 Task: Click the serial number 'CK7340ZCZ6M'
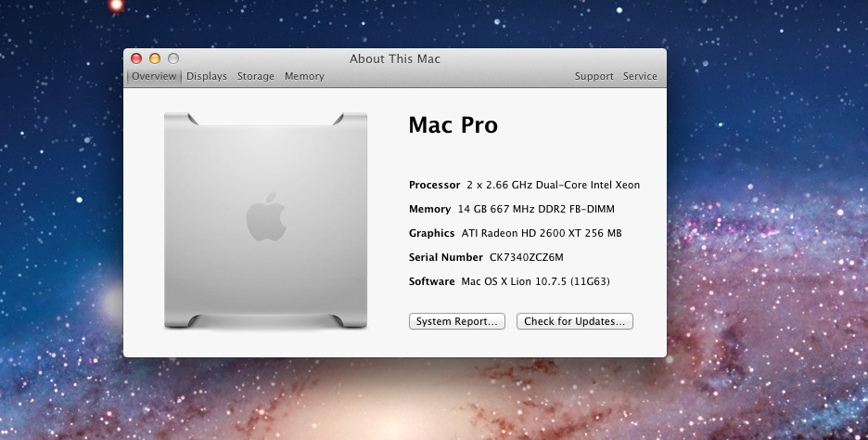527,257
